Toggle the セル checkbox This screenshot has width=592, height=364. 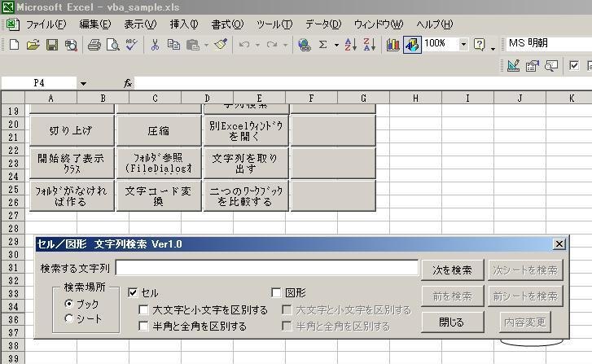click(133, 292)
